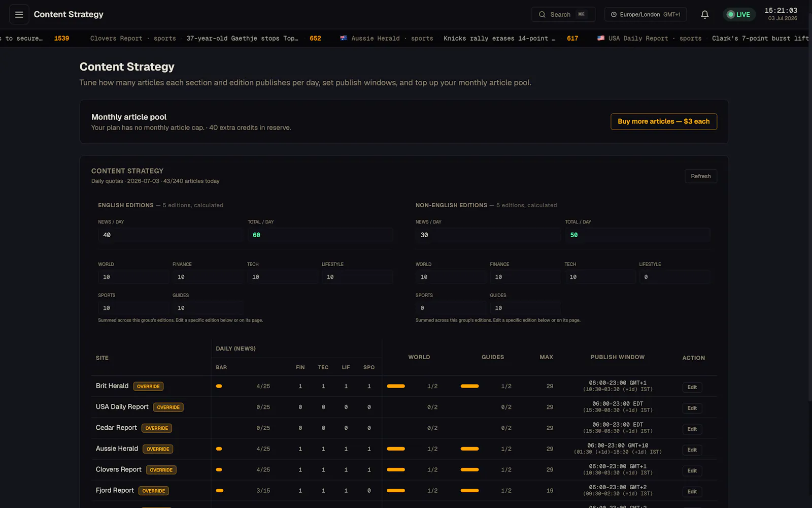Click English editions Finance quota field
The width and height of the screenshot is (812, 508).
click(208, 277)
